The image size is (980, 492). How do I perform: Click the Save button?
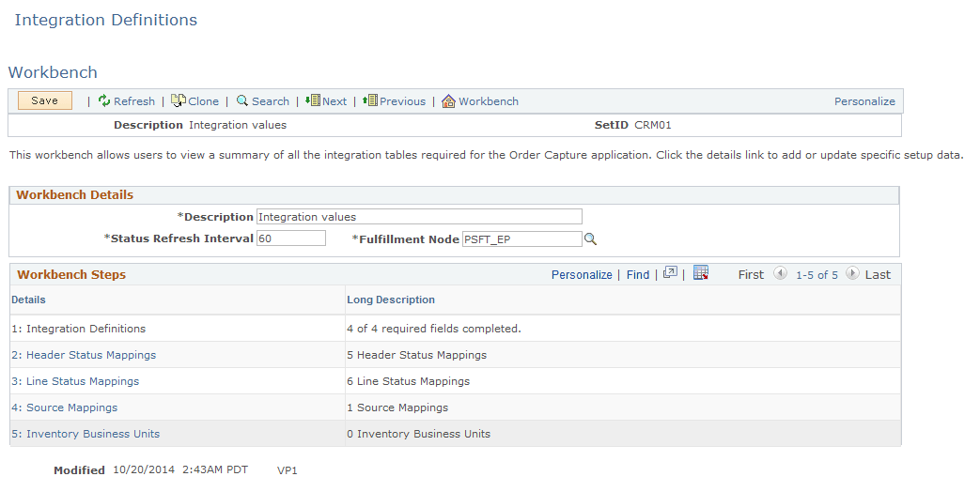coord(44,100)
